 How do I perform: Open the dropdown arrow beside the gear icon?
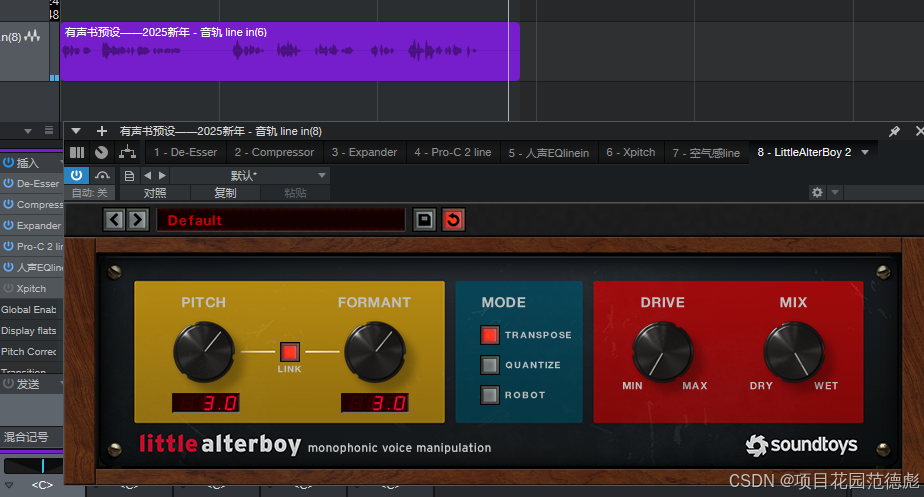click(x=834, y=192)
